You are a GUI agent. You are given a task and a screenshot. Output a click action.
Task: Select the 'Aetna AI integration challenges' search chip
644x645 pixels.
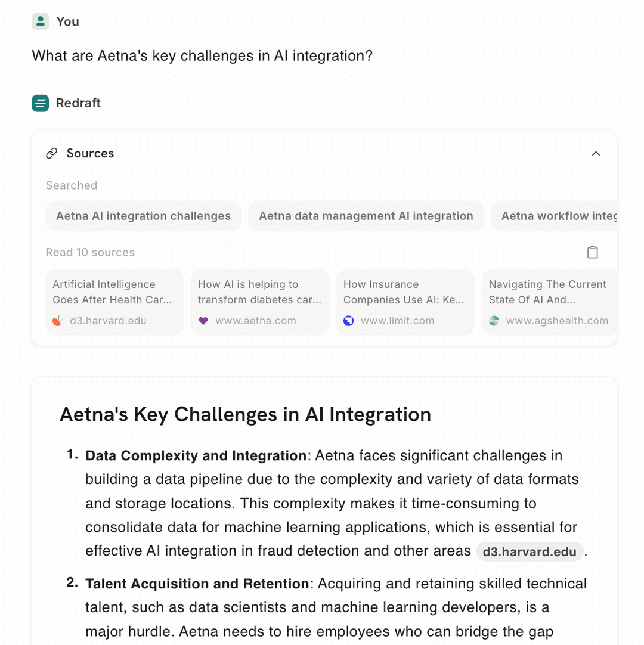point(143,216)
